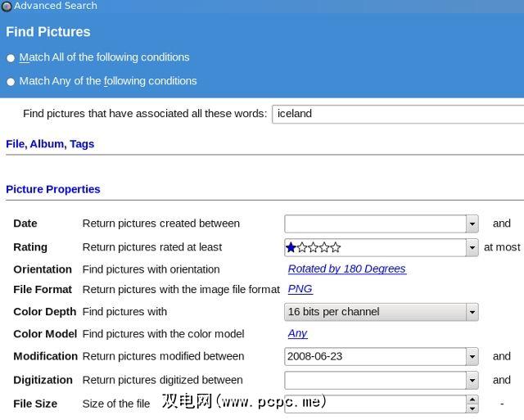Set rating to three stars
The height and width of the screenshot is (420, 524).
tap(314, 247)
